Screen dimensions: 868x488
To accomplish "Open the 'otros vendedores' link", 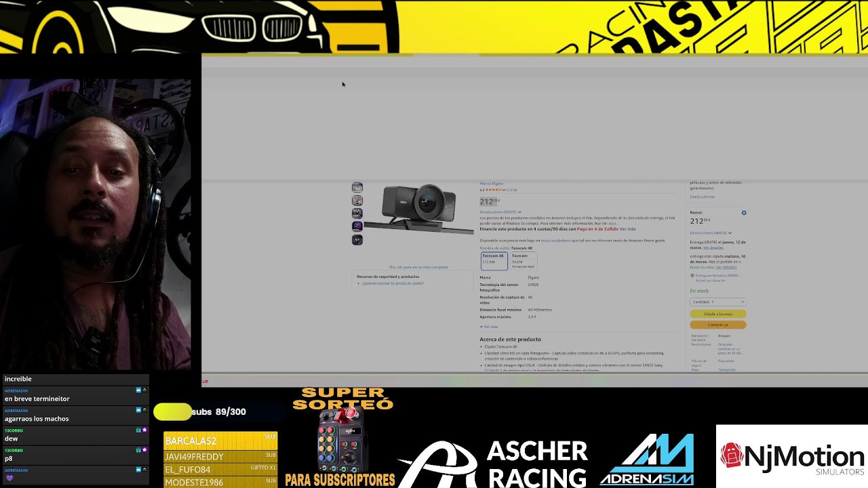I will [555, 241].
